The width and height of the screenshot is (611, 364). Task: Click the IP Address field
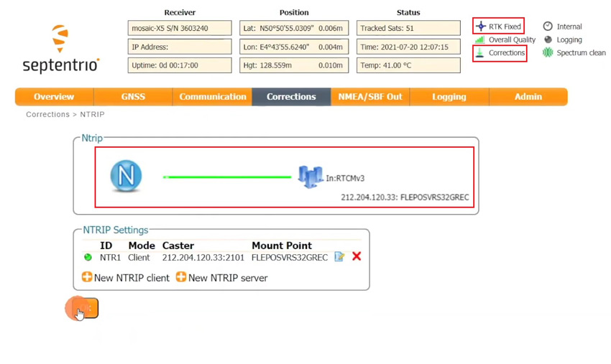180,47
